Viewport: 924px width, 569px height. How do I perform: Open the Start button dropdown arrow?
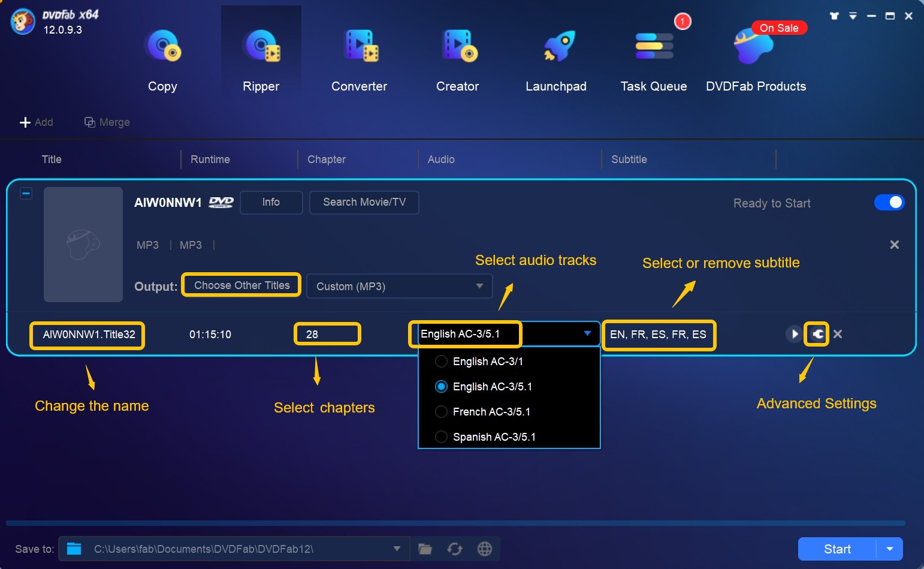click(890, 549)
